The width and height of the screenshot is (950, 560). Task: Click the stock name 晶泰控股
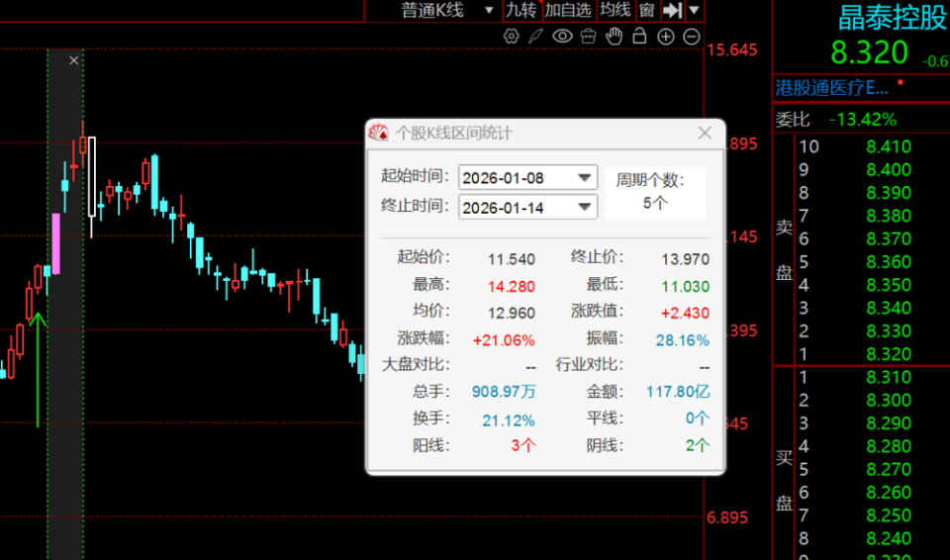pyautogui.click(x=893, y=17)
